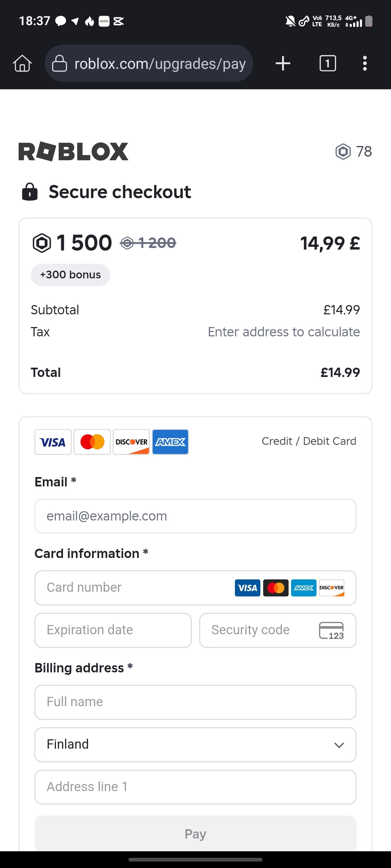
Task: Click the country dropdown chevron arrow
Action: tap(339, 745)
